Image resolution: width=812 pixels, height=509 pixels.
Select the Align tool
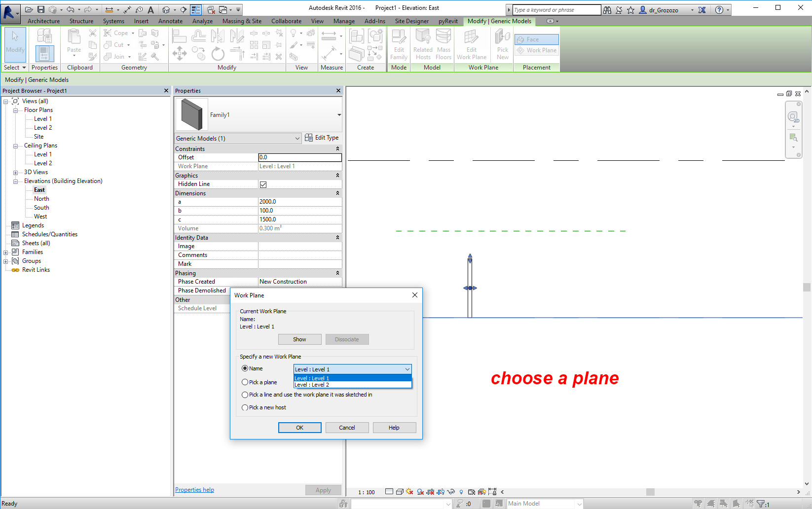pyautogui.click(x=180, y=35)
